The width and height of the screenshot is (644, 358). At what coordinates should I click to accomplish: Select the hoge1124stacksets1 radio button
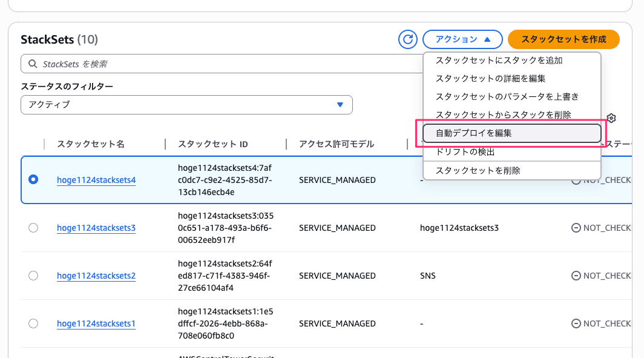[x=33, y=323]
